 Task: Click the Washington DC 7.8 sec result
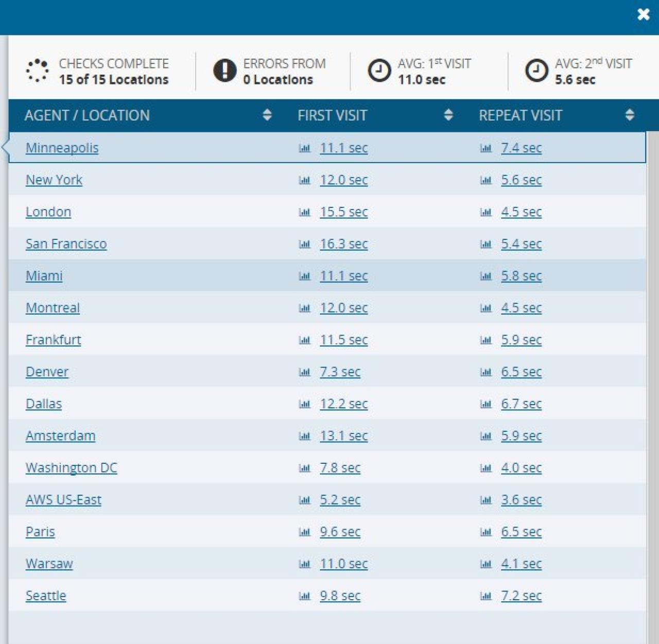click(340, 468)
